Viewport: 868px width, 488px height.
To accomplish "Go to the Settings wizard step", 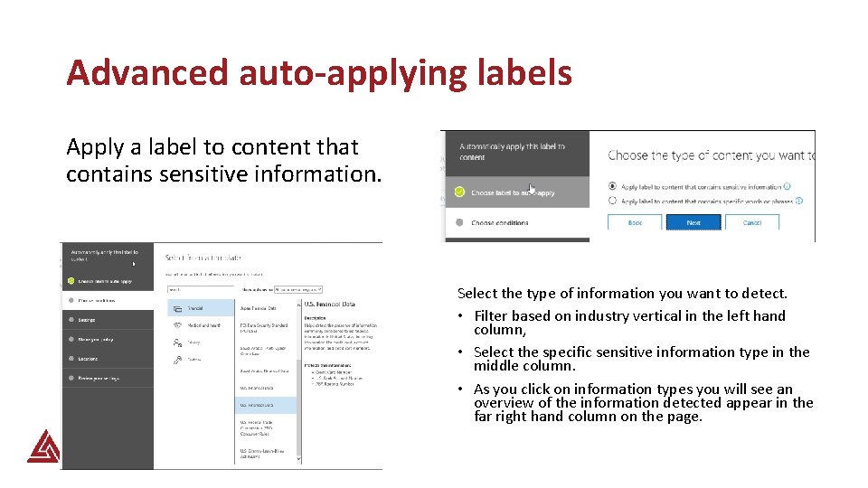I will click(x=108, y=320).
